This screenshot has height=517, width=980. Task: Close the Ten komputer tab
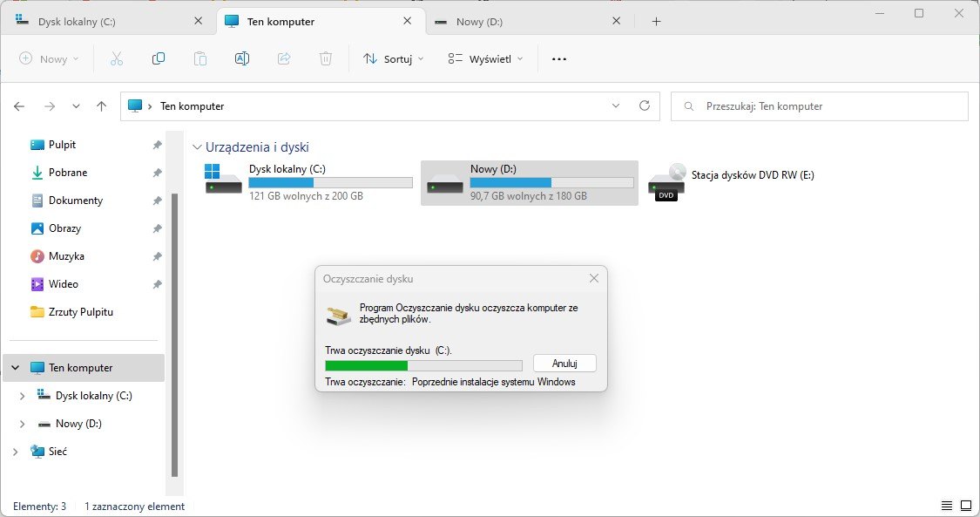[x=408, y=21]
